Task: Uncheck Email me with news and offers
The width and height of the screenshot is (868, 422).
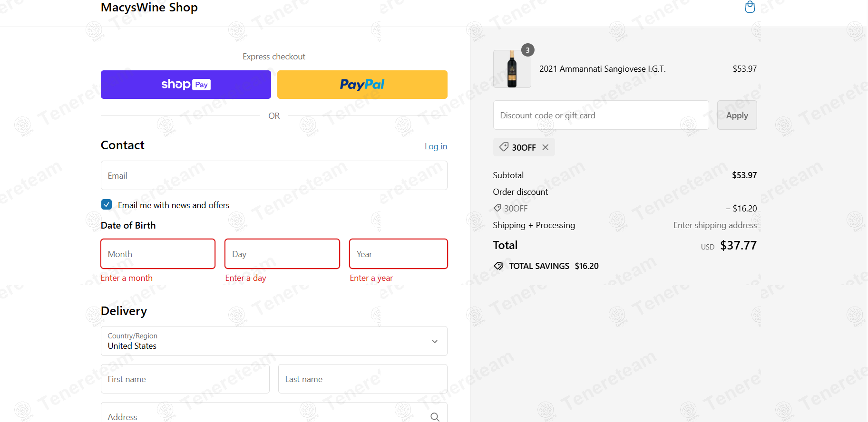Action: (x=107, y=204)
